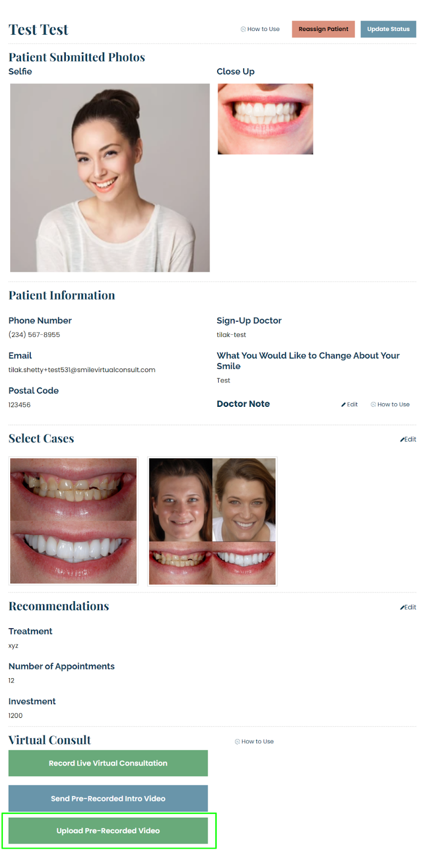Click the Virtual Consult How to Use icon
Image resolution: width=442 pixels, height=868 pixels.
(237, 742)
